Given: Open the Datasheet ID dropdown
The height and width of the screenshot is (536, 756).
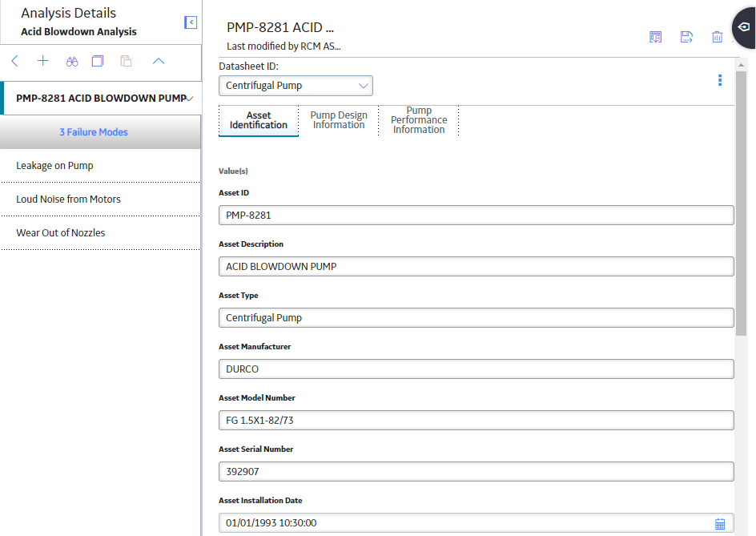Looking at the screenshot, I should pos(296,86).
